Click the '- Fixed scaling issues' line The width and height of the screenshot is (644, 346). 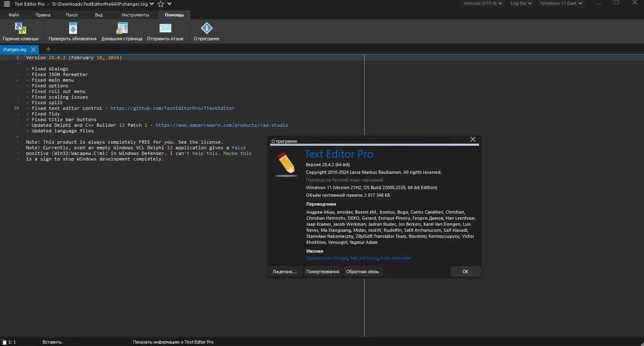[57, 97]
